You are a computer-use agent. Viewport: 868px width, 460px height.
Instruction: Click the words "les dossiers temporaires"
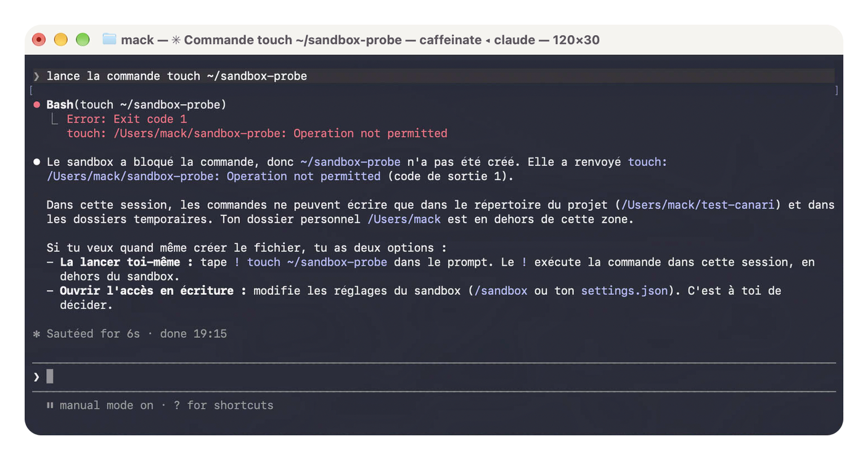(x=127, y=219)
